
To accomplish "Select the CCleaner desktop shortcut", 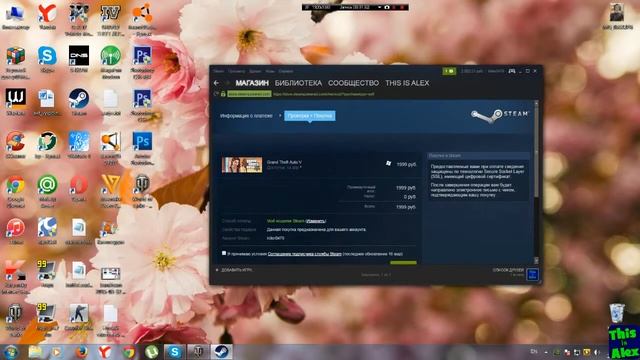I will (16, 145).
